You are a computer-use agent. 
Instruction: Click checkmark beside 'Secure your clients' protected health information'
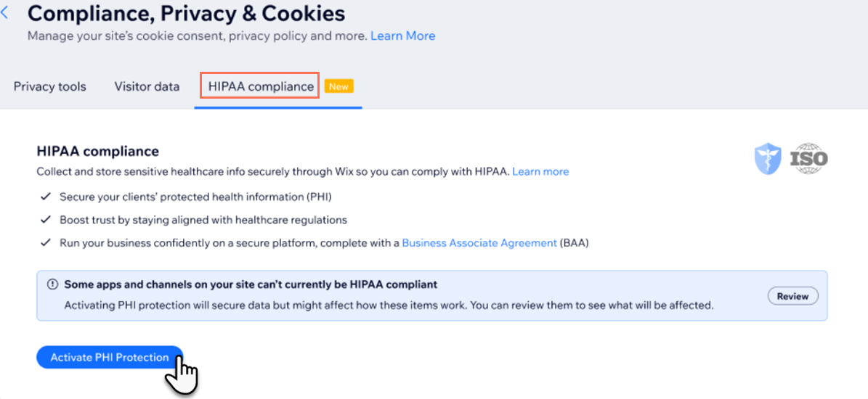(46, 197)
